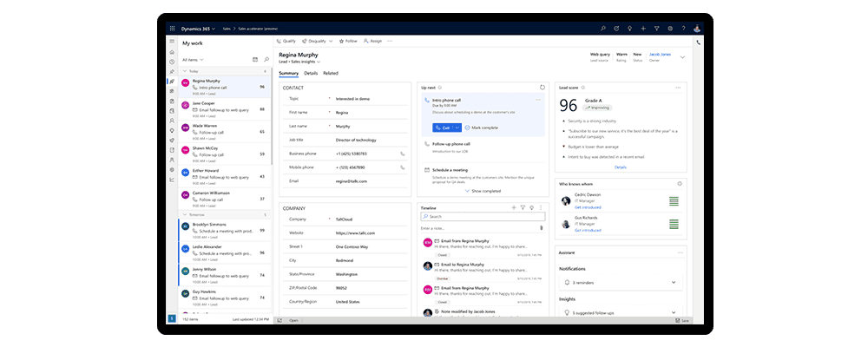Expand the Dynamics 365 app switcher dropdown
The height and width of the screenshot is (347, 868).
click(x=214, y=29)
